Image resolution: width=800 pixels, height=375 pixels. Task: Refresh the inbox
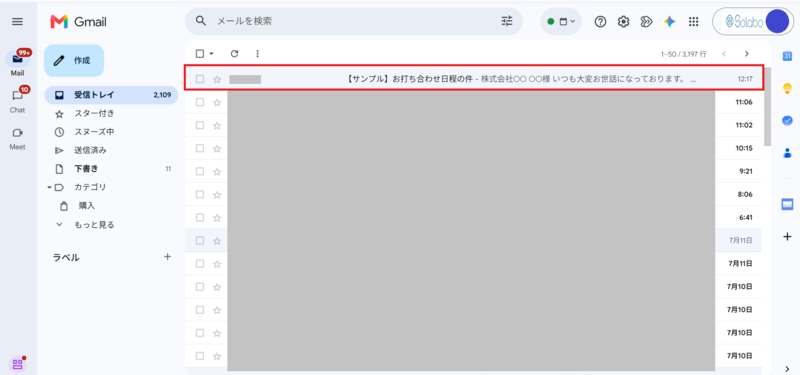click(234, 54)
